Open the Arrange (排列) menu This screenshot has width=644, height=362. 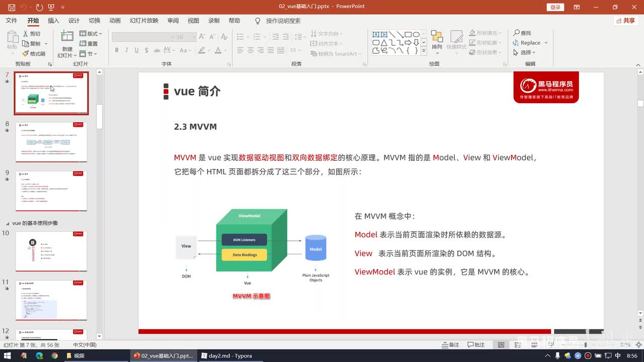(x=437, y=42)
